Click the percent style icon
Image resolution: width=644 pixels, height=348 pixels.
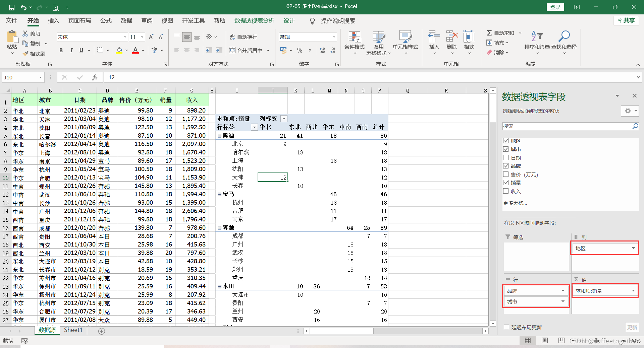tap(300, 50)
